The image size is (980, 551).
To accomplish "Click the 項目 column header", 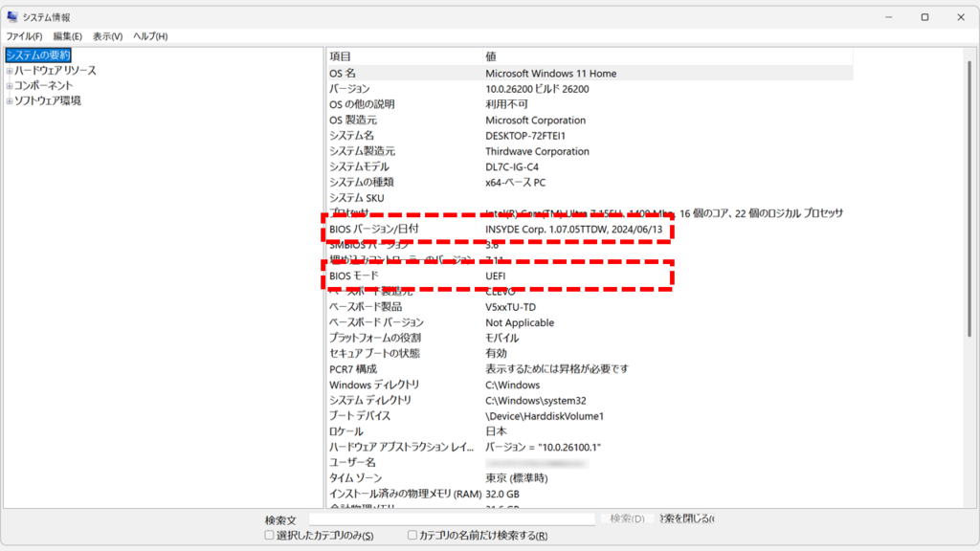I will (x=341, y=56).
